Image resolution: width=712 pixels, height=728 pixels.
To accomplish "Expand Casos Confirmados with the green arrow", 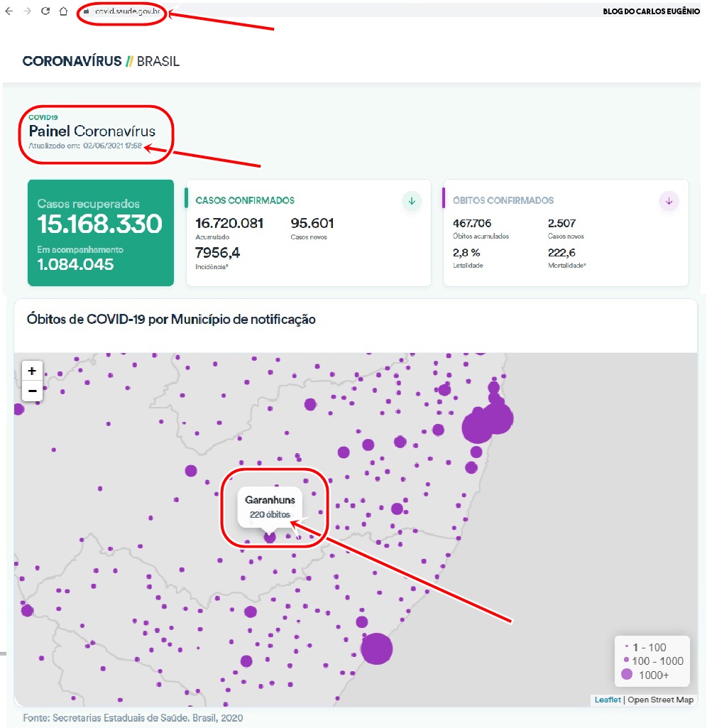I will pyautogui.click(x=412, y=201).
